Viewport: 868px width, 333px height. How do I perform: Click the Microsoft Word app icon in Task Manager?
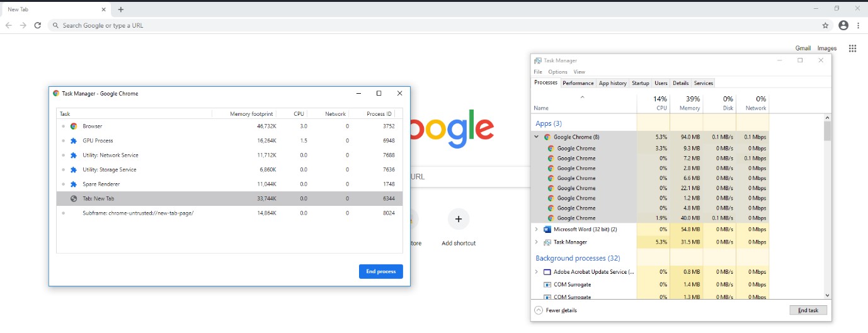[x=547, y=229]
